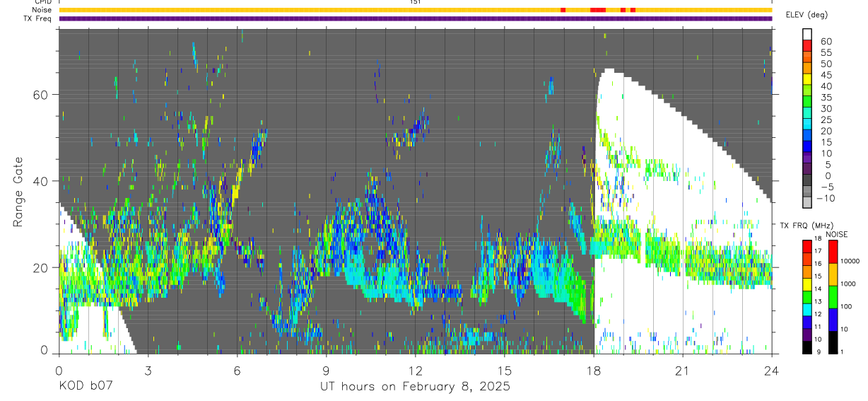Viewport: 868px width, 401px height.
Task: Select the cyan segment of the TX FRQ color bar
Action: click(807, 310)
